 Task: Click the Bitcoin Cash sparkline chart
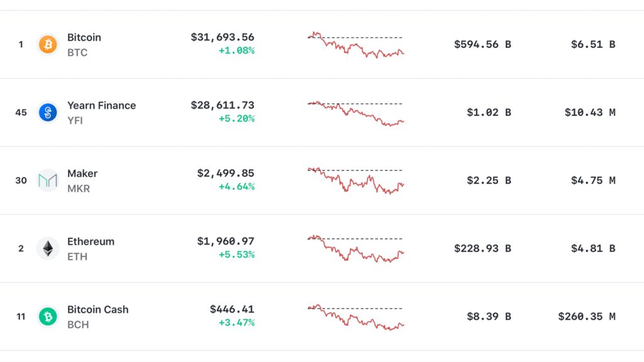(x=355, y=317)
